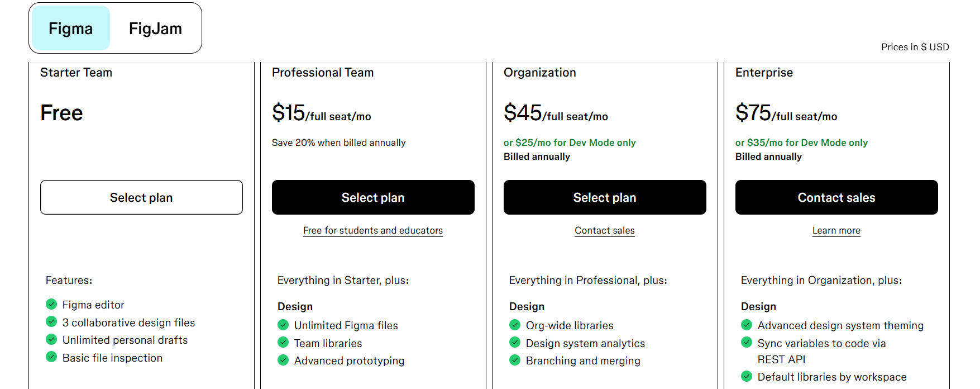
Task: Click Select plan under Organization
Action: (605, 197)
